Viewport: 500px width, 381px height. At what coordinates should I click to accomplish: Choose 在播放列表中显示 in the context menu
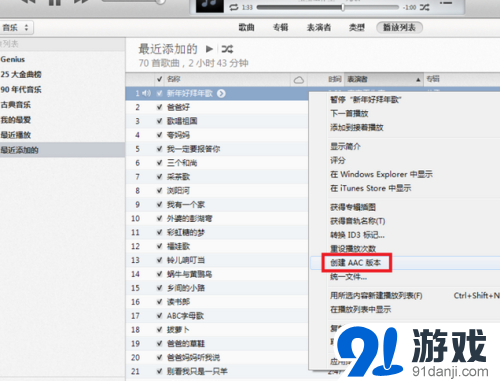tap(405, 310)
